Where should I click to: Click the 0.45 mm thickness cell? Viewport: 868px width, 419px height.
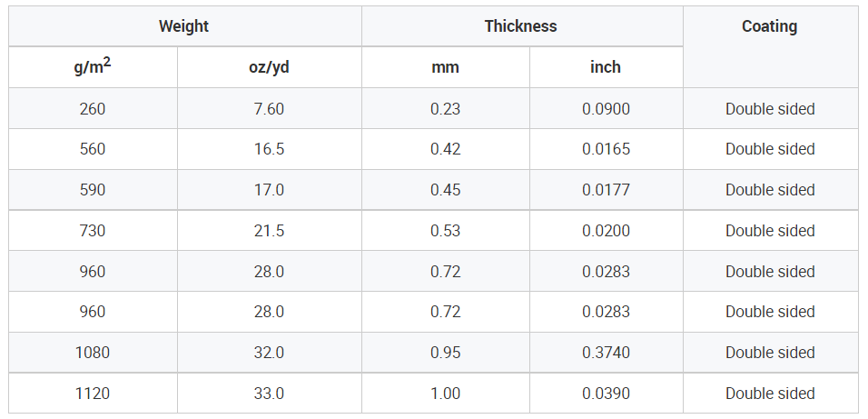pos(445,190)
